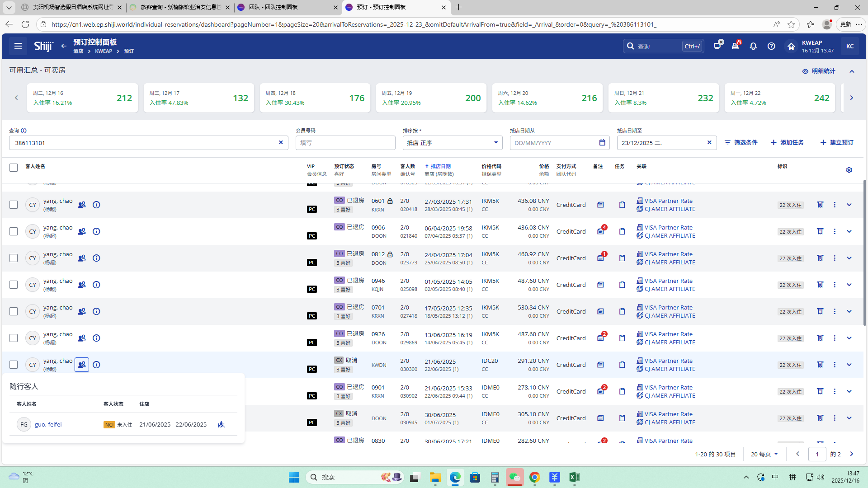Click the notifications bell icon
Image resolution: width=868 pixels, height=488 pixels.
(753, 46)
